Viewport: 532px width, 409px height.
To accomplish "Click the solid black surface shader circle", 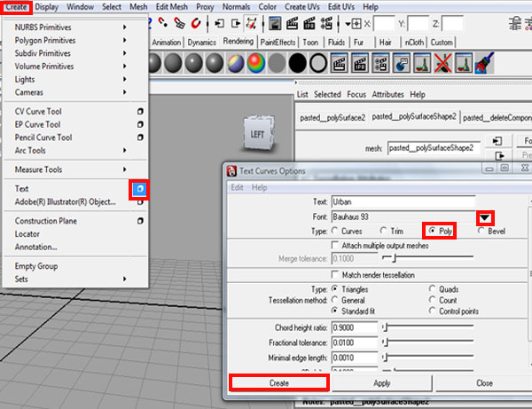I will [298, 63].
